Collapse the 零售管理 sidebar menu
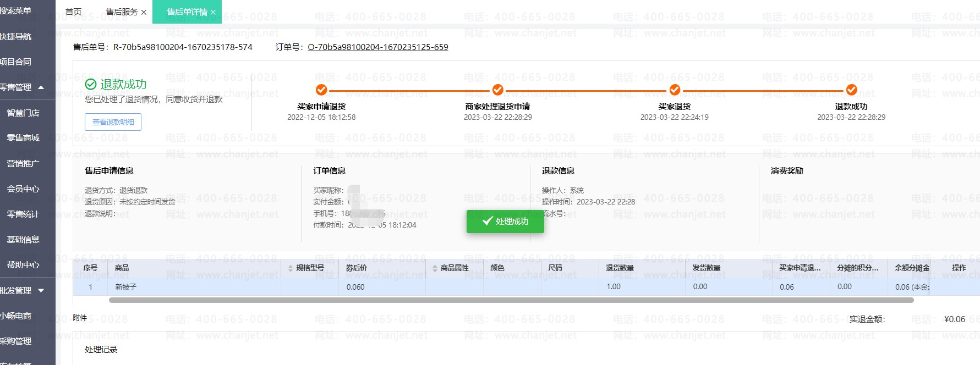This screenshot has height=365, width=980. tap(41, 87)
